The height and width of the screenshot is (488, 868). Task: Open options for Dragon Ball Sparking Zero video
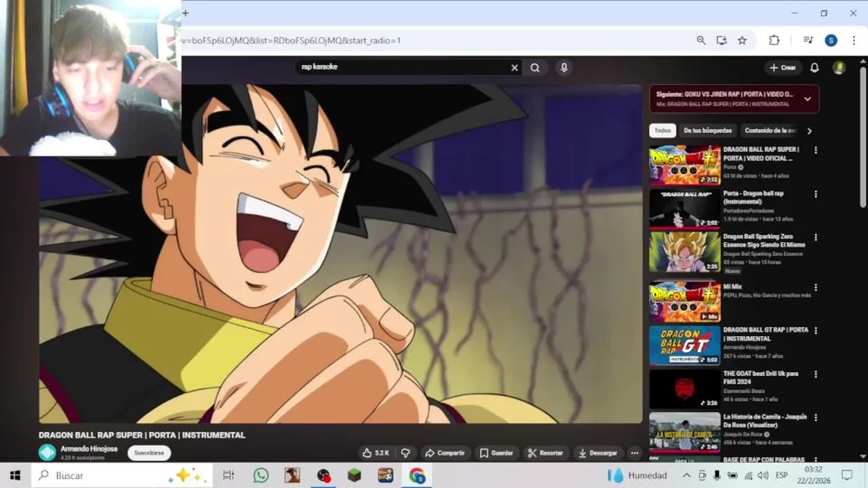tap(816, 237)
